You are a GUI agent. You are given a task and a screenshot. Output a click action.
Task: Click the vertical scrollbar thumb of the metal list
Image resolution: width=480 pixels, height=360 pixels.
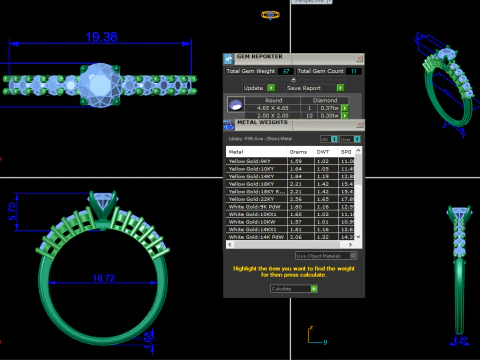pos(358,169)
